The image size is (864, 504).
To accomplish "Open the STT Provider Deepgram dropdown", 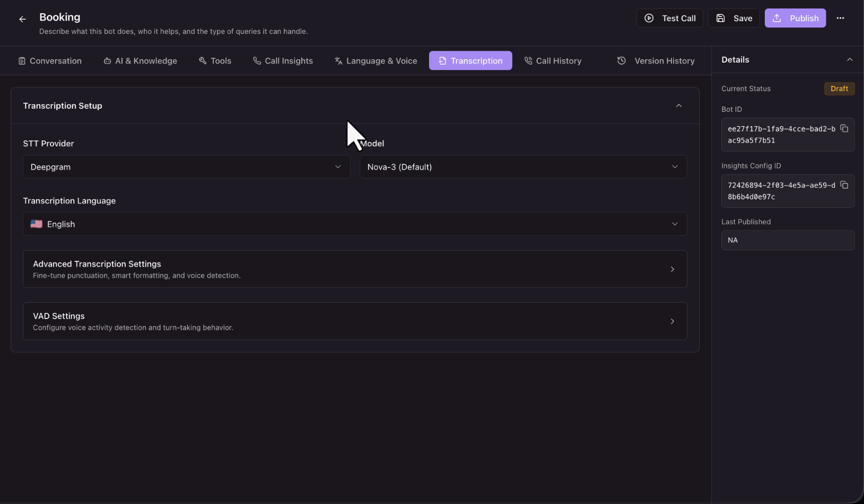I will click(x=186, y=167).
